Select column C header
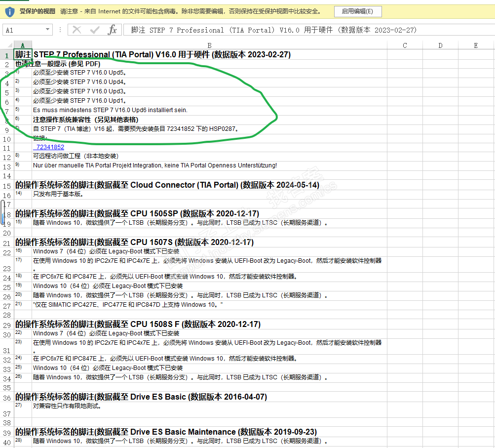Screen dimensions: 495x448 (405, 45)
